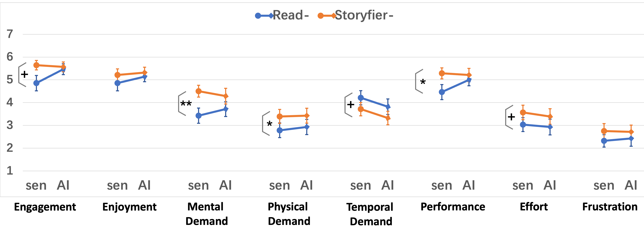
Task: Click the Enjoyment category label
Action: [x=130, y=207]
